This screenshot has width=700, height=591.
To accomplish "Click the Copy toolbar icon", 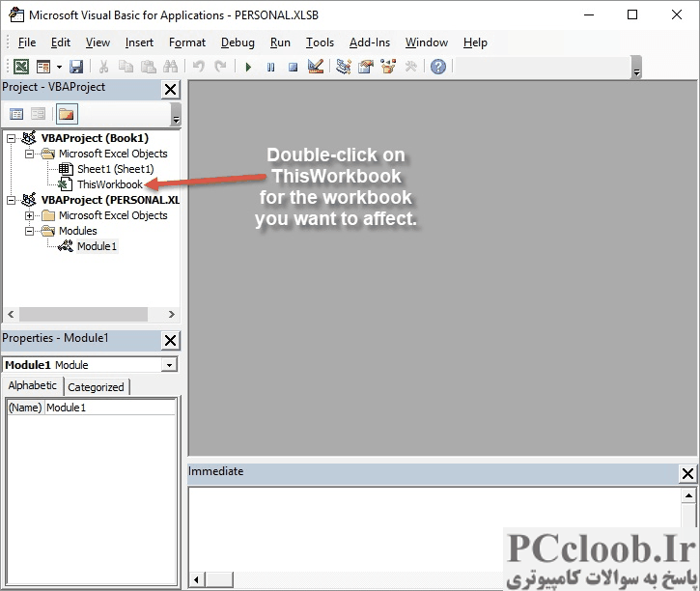I will coord(126,67).
